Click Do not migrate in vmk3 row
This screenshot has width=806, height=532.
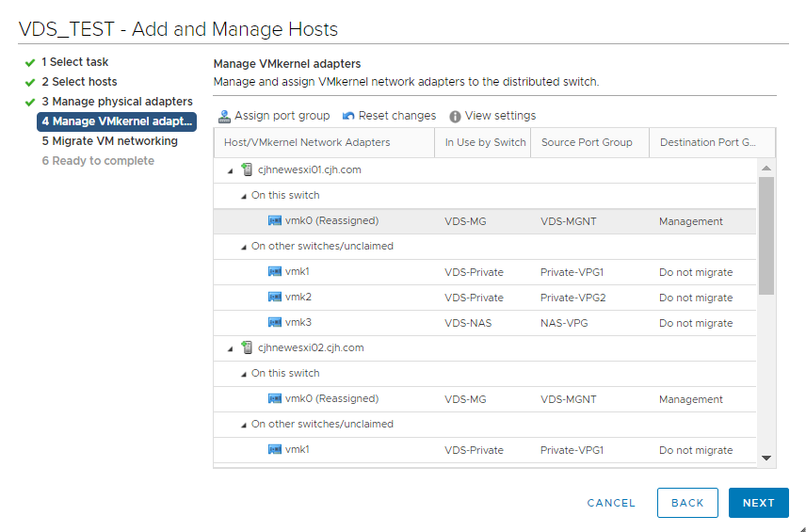[x=696, y=323]
